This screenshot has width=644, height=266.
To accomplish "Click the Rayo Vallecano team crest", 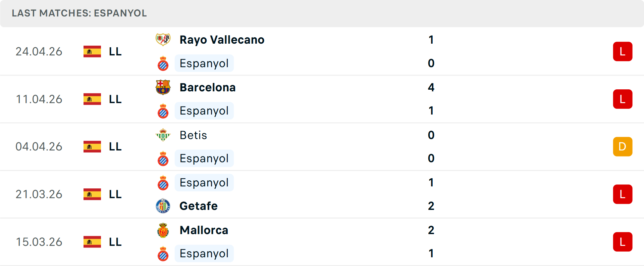I will [x=163, y=40].
